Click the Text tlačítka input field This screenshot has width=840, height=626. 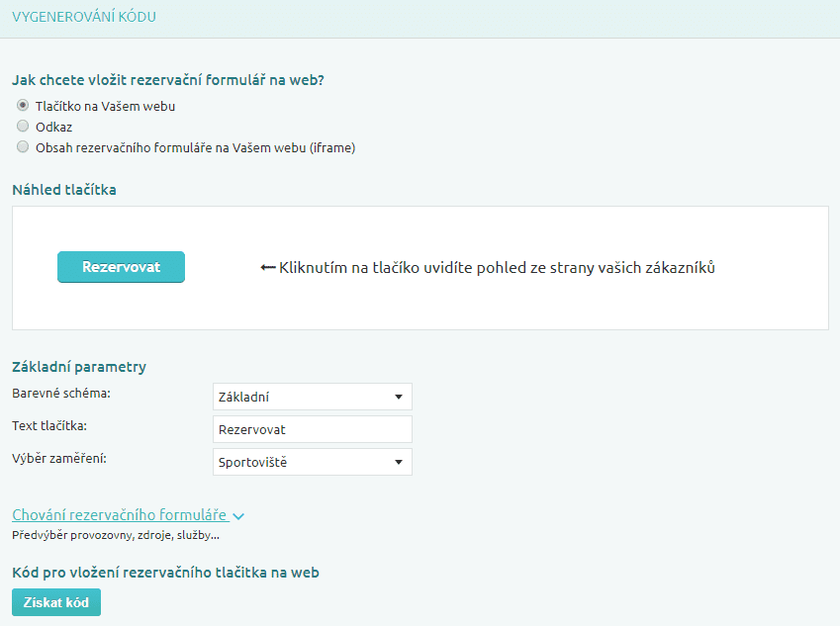(313, 429)
